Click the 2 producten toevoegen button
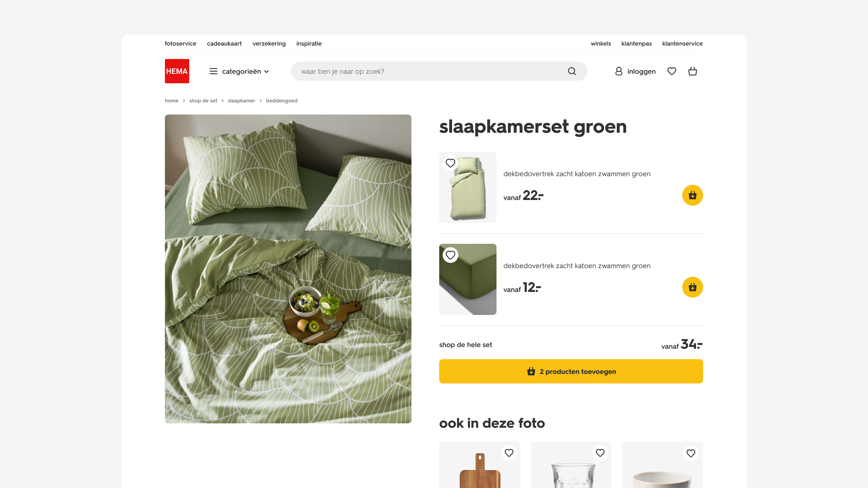The width and height of the screenshot is (868, 488). click(x=571, y=371)
